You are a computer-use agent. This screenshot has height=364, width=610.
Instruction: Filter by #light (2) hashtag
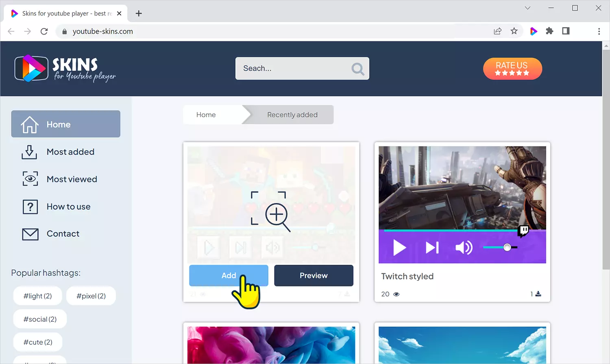(x=37, y=296)
